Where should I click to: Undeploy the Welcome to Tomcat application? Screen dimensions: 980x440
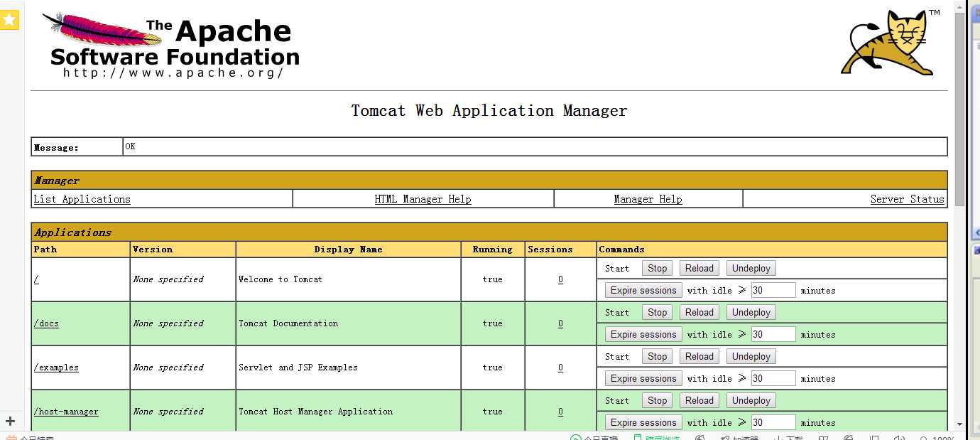(x=751, y=268)
